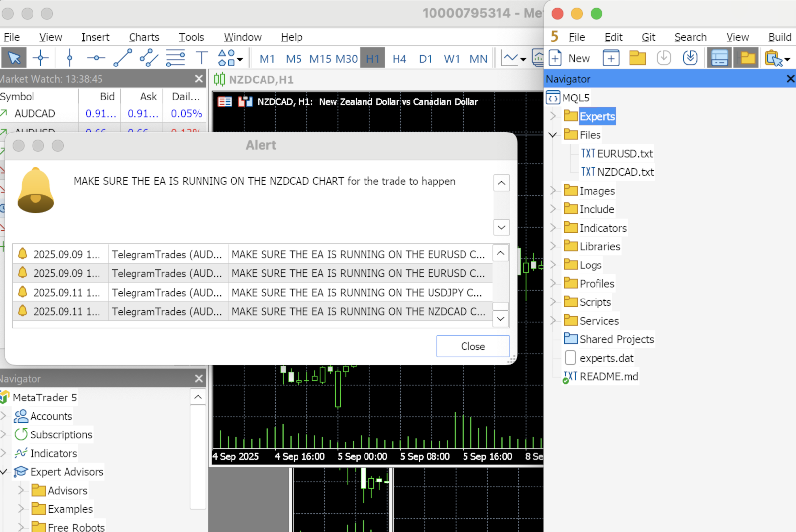
Task: Switch chart to M15 timeframe
Action: (320, 59)
